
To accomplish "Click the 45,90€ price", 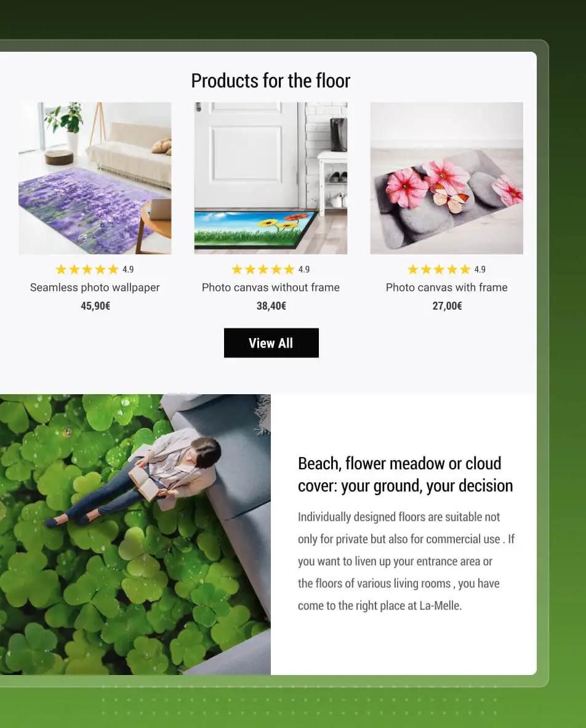I will click(x=95, y=305).
